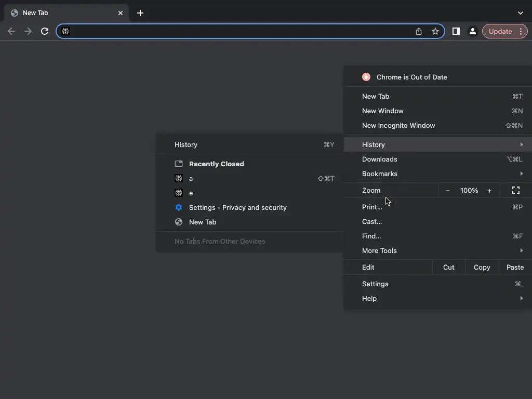The height and width of the screenshot is (399, 532).
Task: Click the forward navigation arrow
Action: coord(28,31)
